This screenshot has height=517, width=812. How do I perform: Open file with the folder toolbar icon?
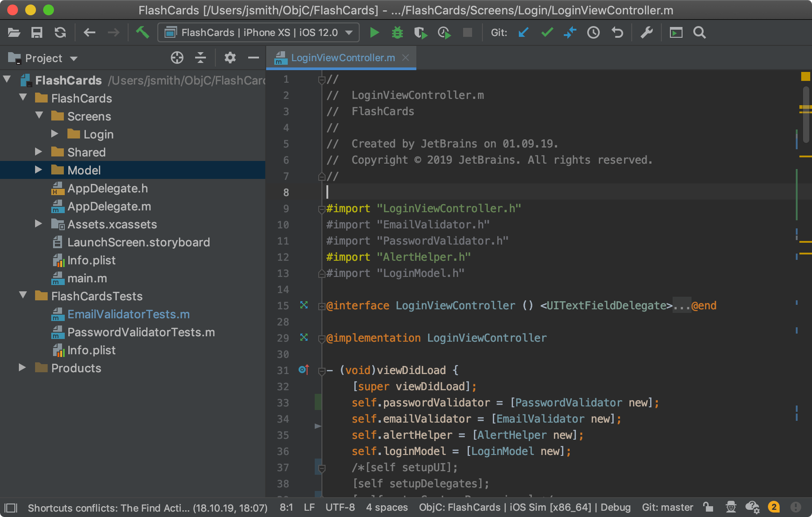click(x=14, y=32)
